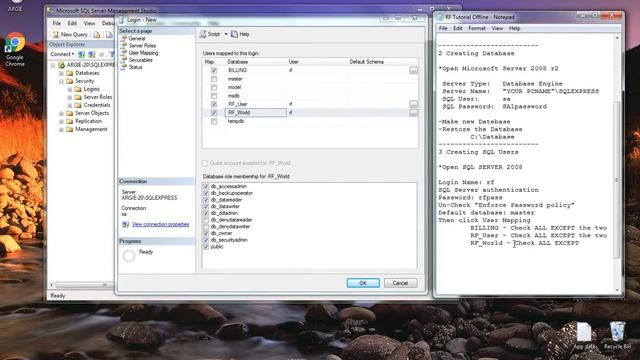Check the db_denydatawriter role checkbox
The image size is (640, 360).
click(x=206, y=227)
